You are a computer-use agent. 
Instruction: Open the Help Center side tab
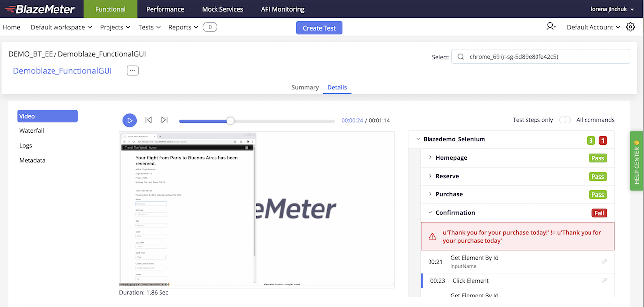tap(637, 161)
